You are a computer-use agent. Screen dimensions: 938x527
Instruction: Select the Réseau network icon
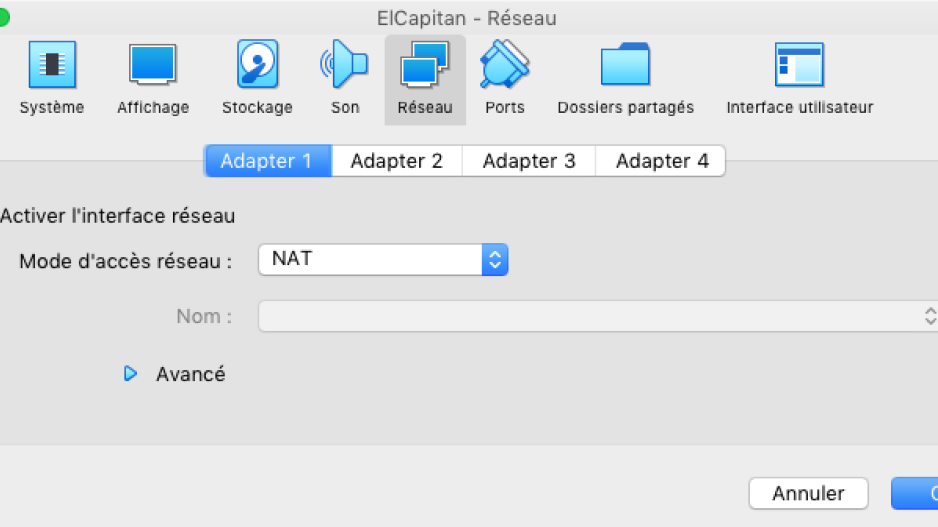(425, 79)
